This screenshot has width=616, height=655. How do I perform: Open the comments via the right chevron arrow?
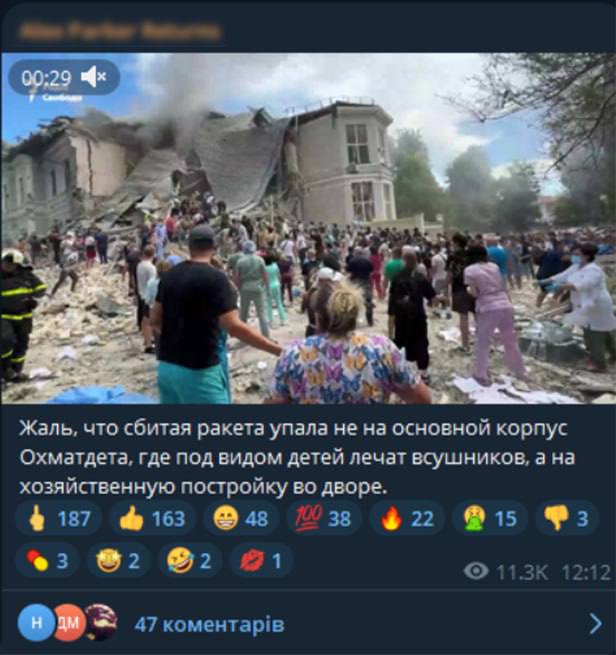tap(595, 624)
